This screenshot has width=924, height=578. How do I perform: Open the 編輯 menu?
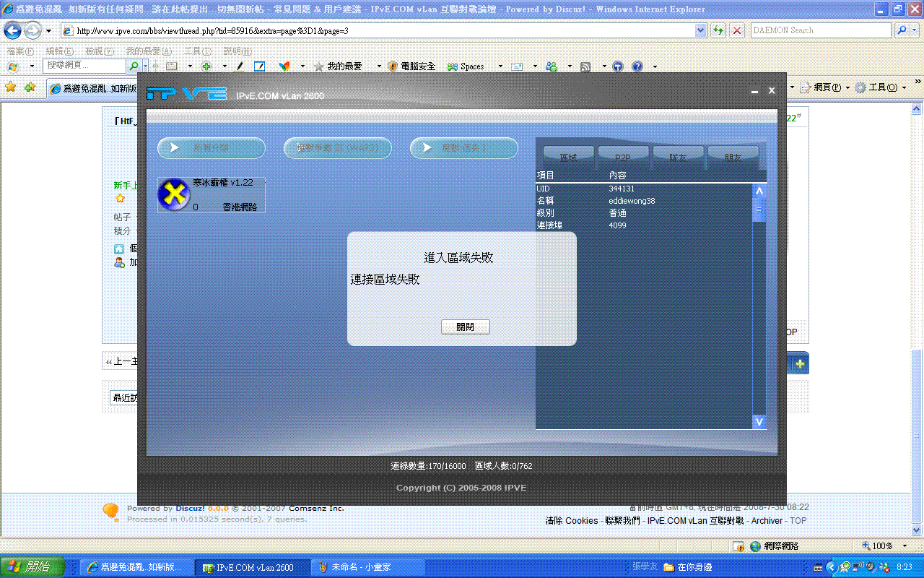(x=60, y=51)
